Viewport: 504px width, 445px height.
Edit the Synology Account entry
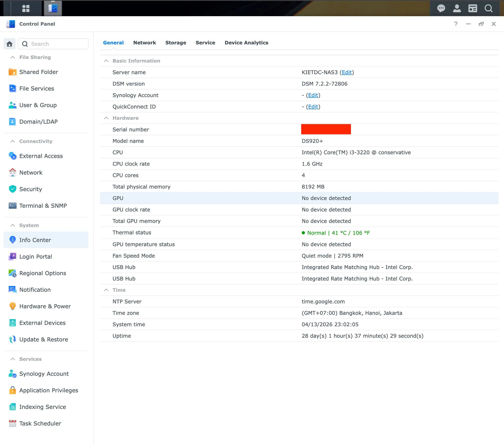coord(313,95)
